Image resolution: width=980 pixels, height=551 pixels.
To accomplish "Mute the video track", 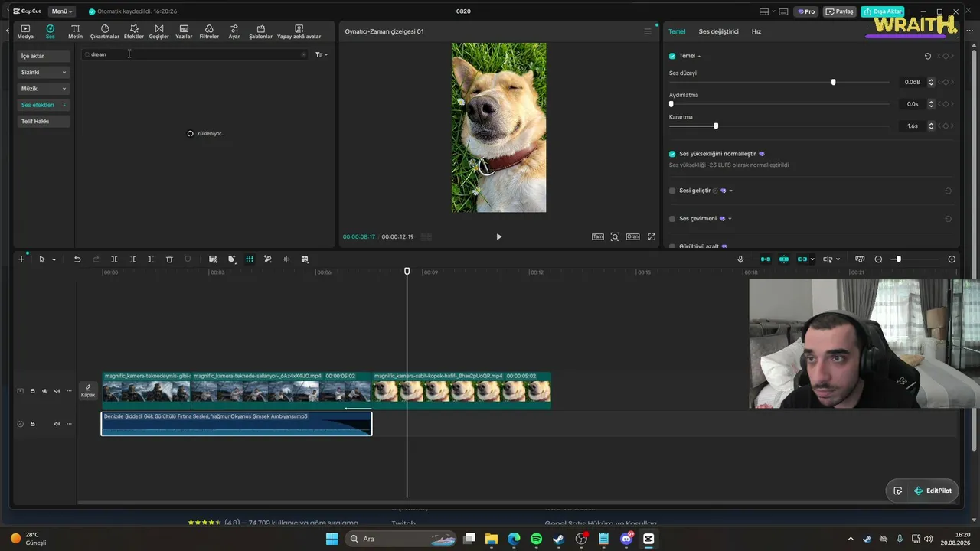I will click(x=57, y=391).
